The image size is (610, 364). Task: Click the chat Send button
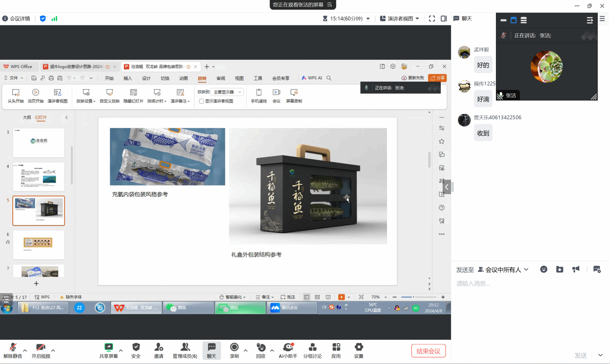(581, 355)
